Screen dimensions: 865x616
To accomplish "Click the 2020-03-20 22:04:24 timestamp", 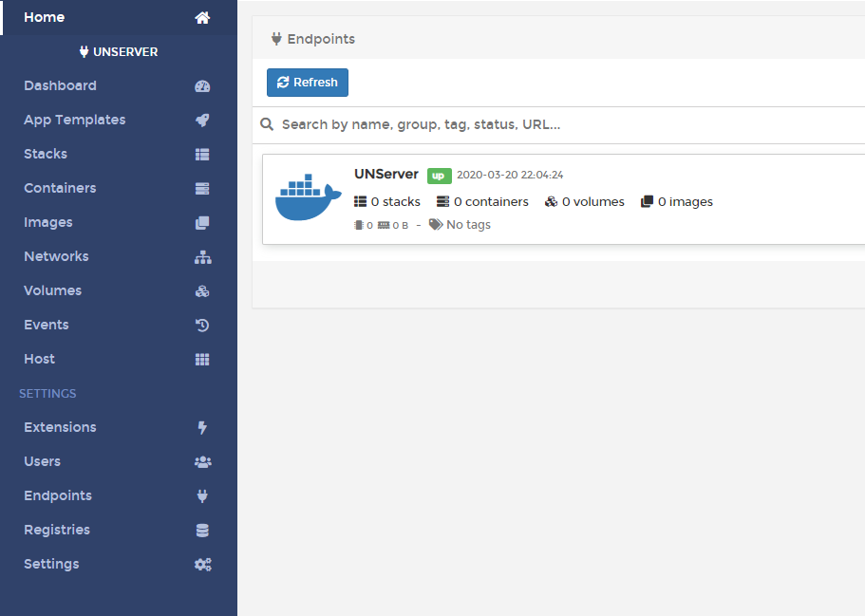I will [510, 175].
